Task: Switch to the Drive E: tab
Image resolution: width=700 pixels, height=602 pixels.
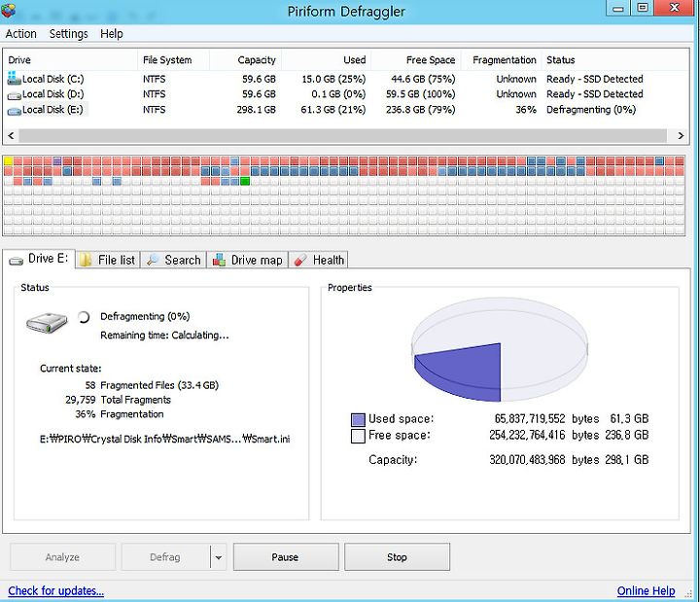Action: 39,259
